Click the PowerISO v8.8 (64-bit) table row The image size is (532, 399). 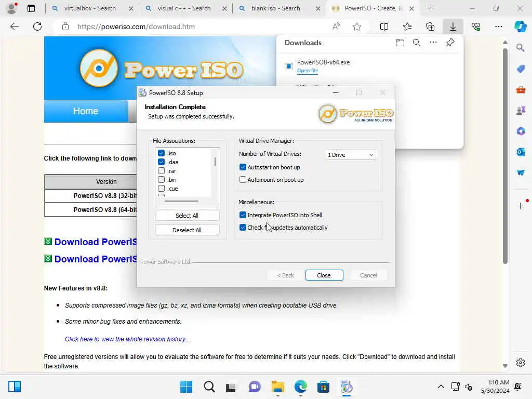[90, 210]
